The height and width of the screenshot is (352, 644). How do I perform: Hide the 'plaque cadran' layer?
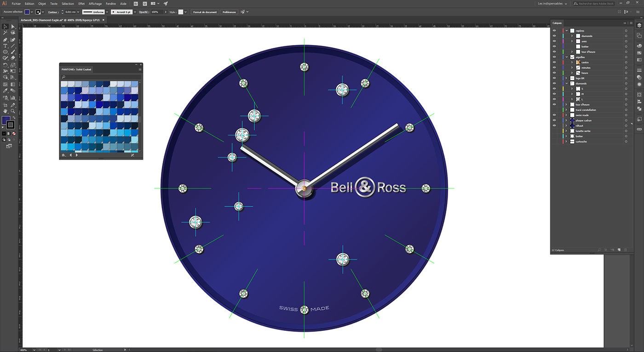pos(554,120)
